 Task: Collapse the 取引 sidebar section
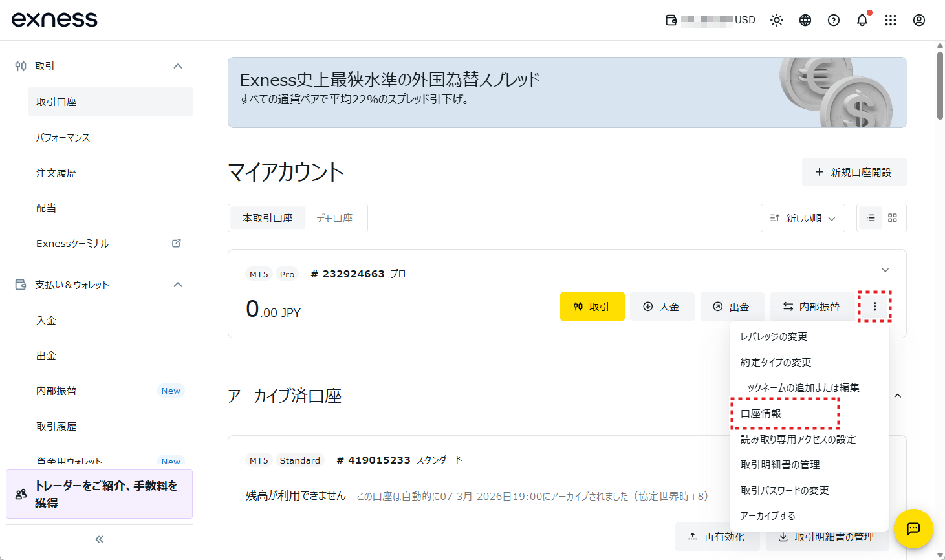[178, 66]
